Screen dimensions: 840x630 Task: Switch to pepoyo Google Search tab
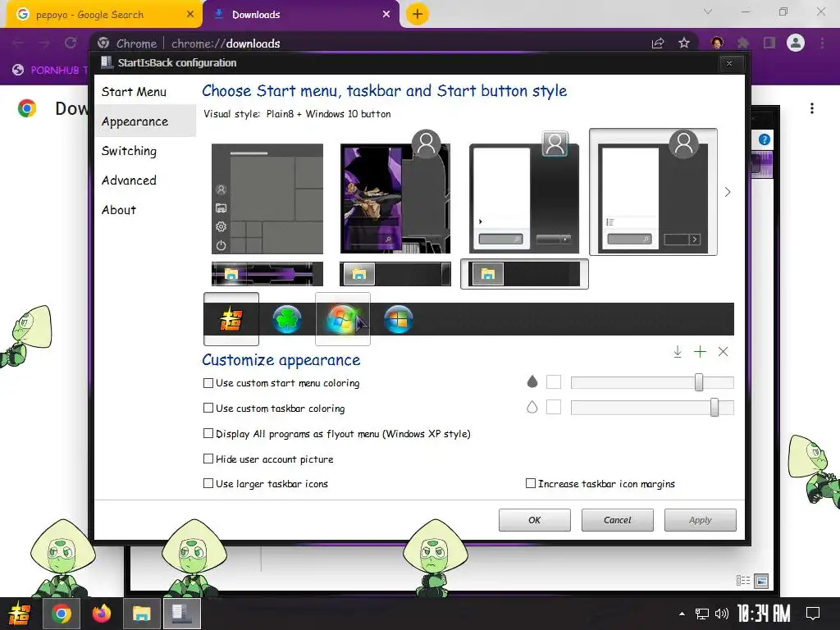tap(104, 15)
